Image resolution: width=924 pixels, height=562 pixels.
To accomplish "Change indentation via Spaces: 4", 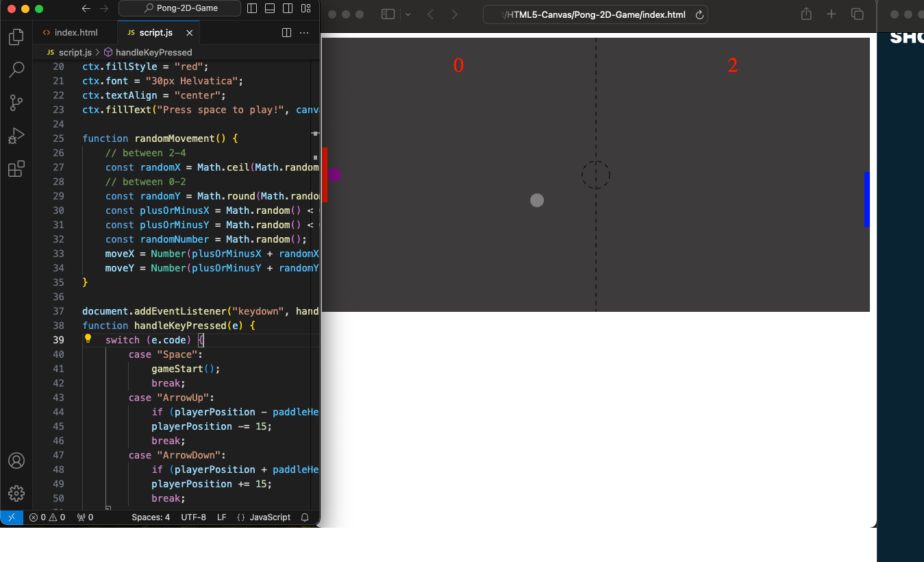I will (151, 517).
